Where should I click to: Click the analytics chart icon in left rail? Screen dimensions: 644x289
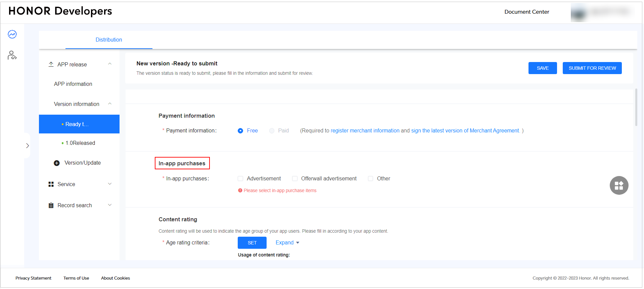pos(12,34)
